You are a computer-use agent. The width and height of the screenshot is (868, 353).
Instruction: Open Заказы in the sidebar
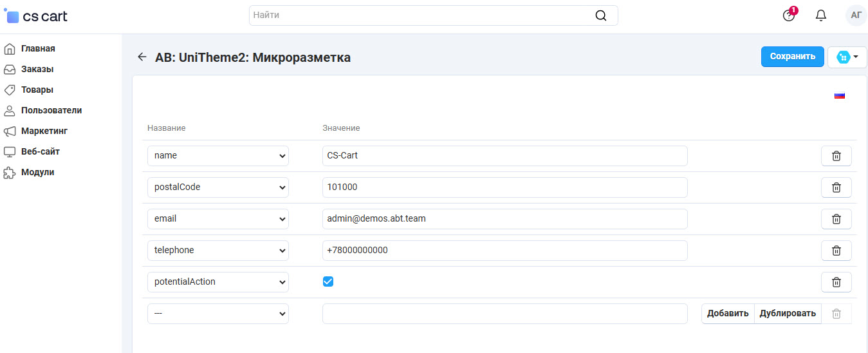point(37,69)
